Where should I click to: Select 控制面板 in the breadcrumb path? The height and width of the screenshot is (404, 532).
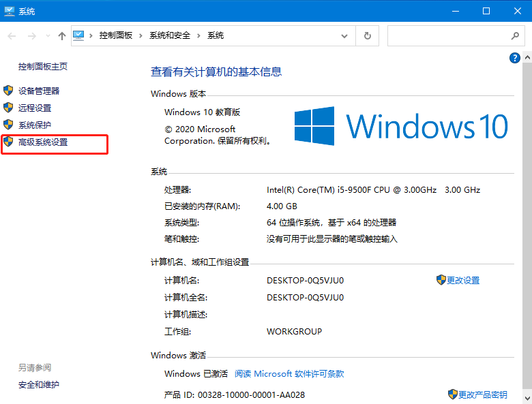(x=117, y=35)
